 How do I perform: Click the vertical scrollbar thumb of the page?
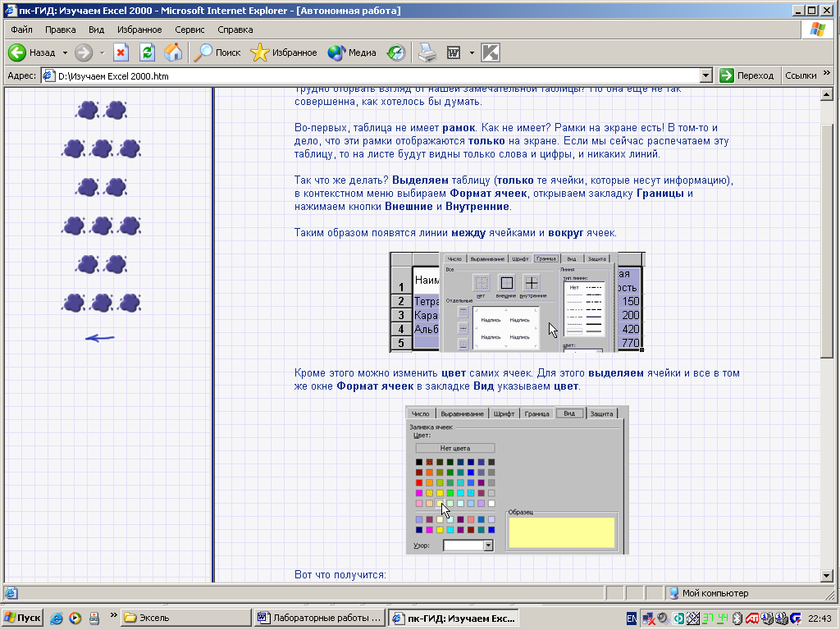(x=827, y=241)
